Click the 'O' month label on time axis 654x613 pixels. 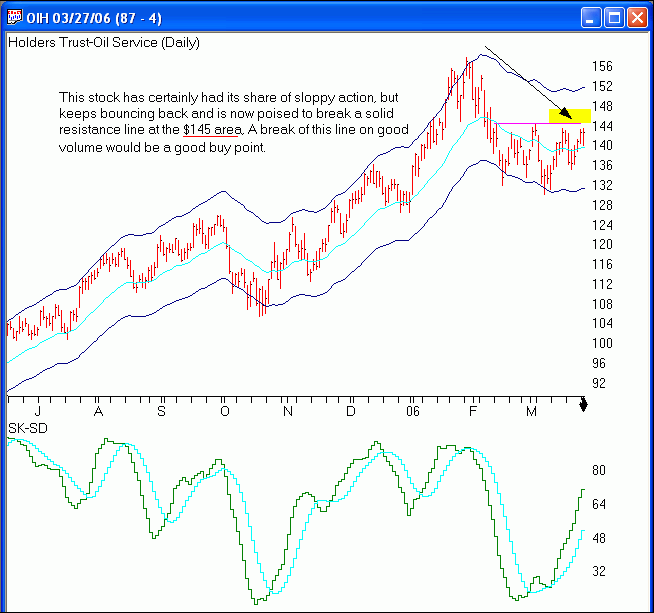225,412
